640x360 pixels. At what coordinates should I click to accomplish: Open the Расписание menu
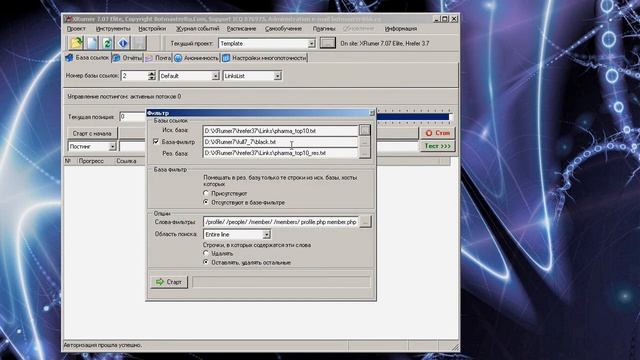(242, 29)
